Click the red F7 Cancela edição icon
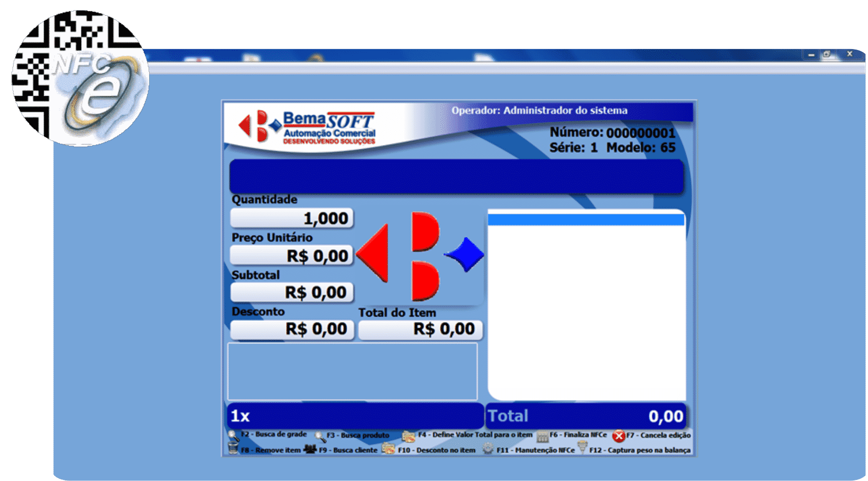The image size is (868, 481). [619, 436]
